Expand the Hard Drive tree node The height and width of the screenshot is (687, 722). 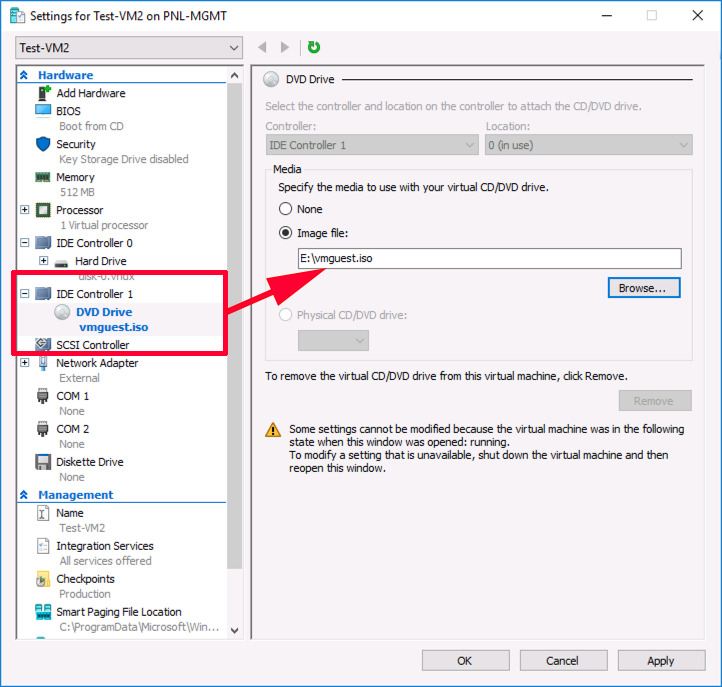43,261
